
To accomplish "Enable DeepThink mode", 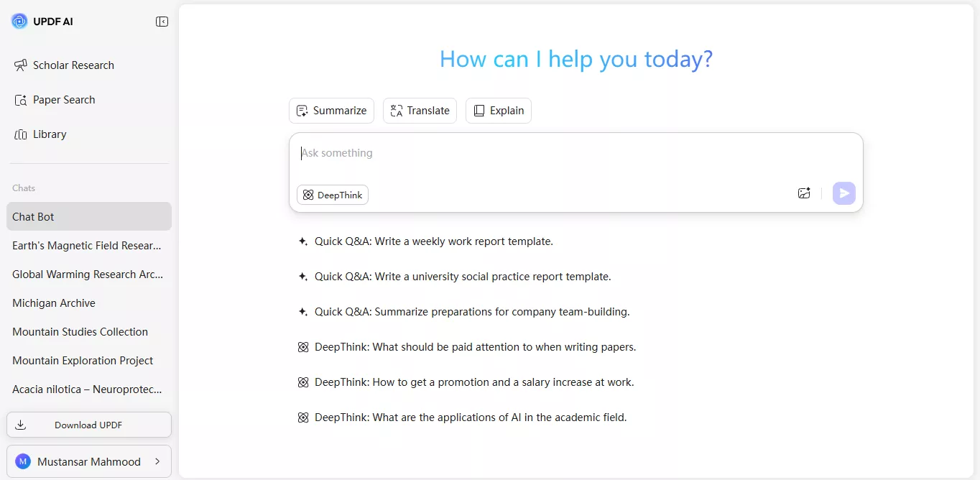I will (x=332, y=195).
